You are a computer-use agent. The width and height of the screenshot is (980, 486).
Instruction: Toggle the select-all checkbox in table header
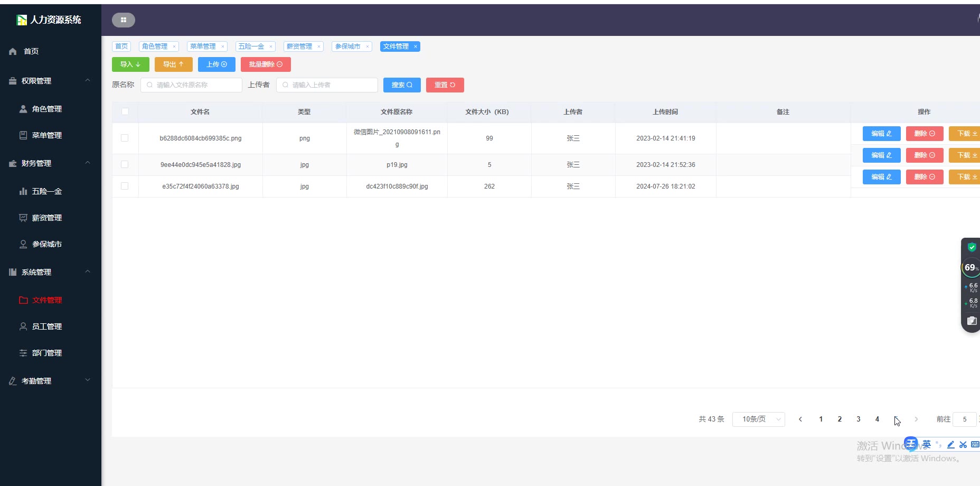click(125, 111)
